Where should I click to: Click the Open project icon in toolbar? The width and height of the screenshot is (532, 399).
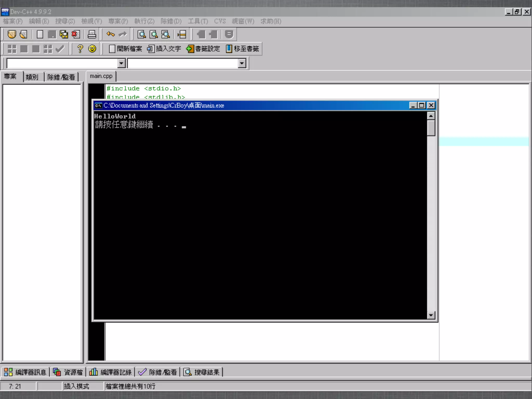(x=12, y=34)
